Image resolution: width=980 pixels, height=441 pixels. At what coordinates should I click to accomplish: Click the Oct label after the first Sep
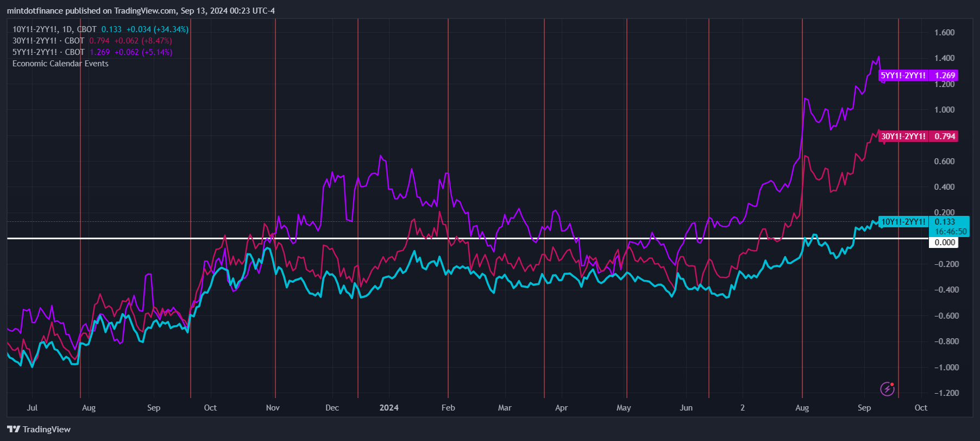coord(210,408)
